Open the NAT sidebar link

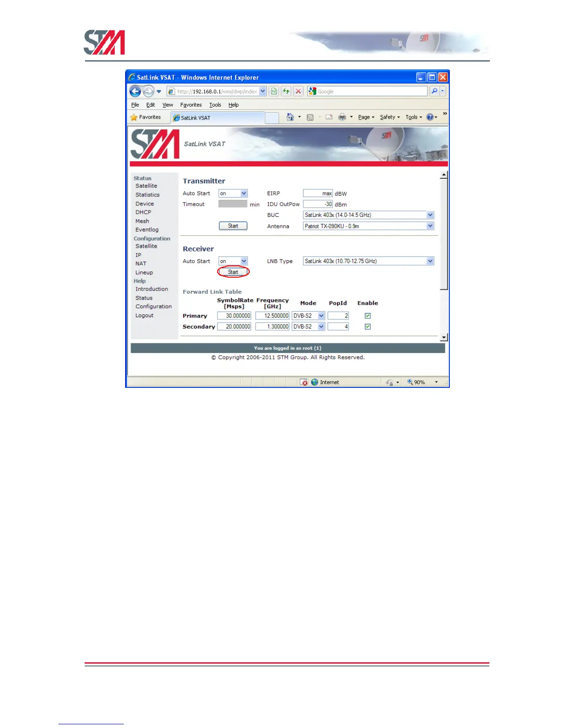pos(141,263)
